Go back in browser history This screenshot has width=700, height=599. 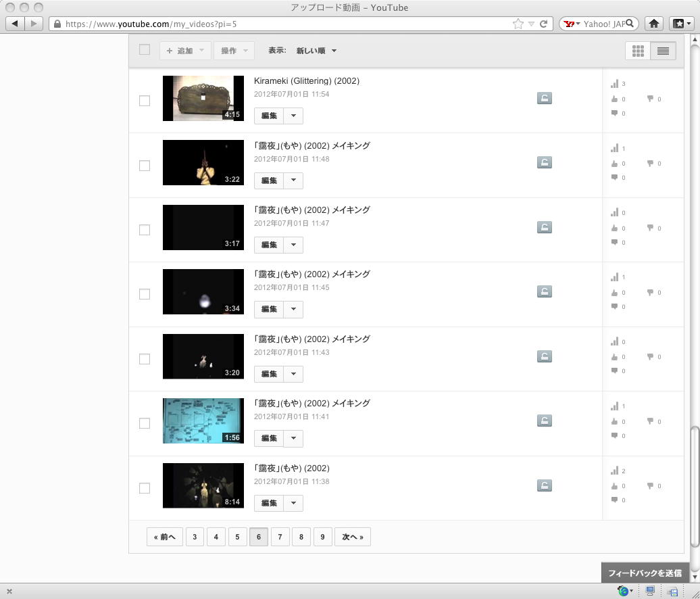15,23
